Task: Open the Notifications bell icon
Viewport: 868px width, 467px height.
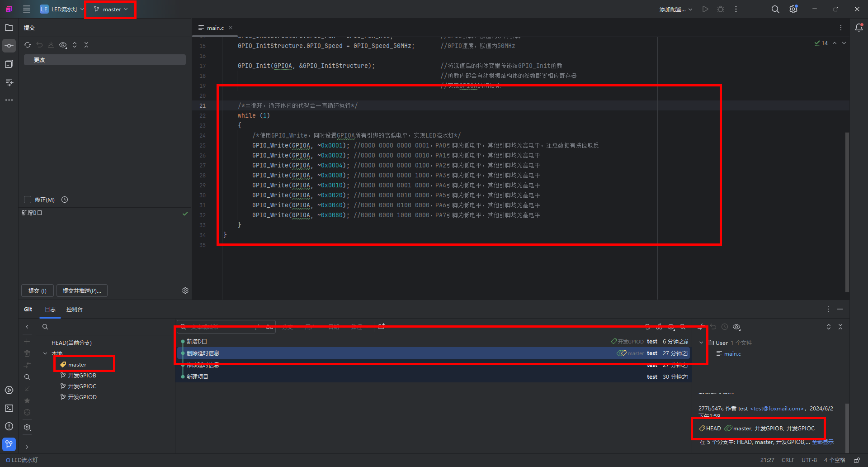Action: (859, 28)
